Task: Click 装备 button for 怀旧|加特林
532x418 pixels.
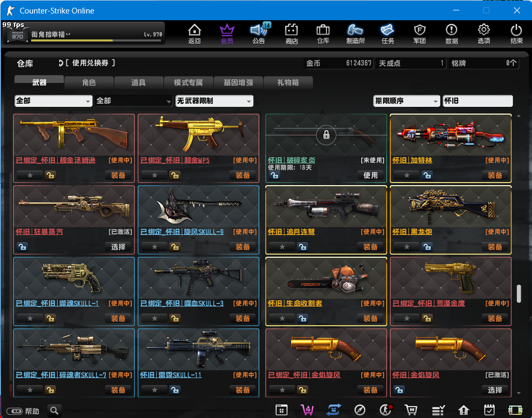Action: tap(495, 175)
